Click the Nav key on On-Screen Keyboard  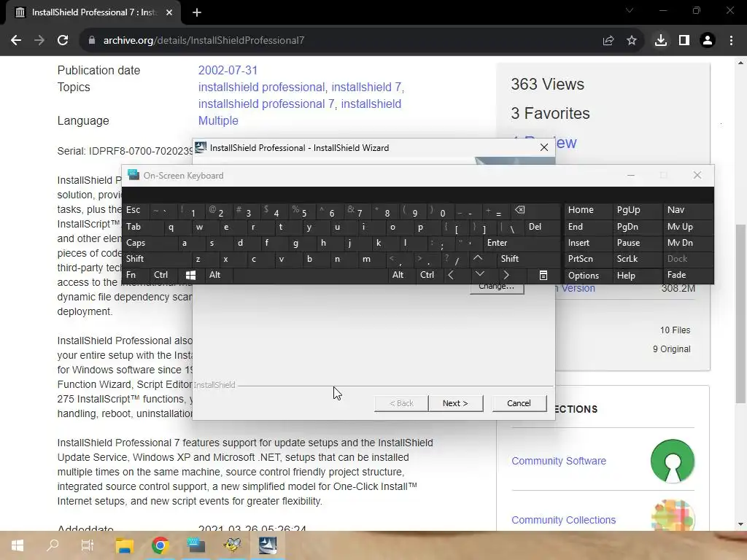pyautogui.click(x=687, y=211)
